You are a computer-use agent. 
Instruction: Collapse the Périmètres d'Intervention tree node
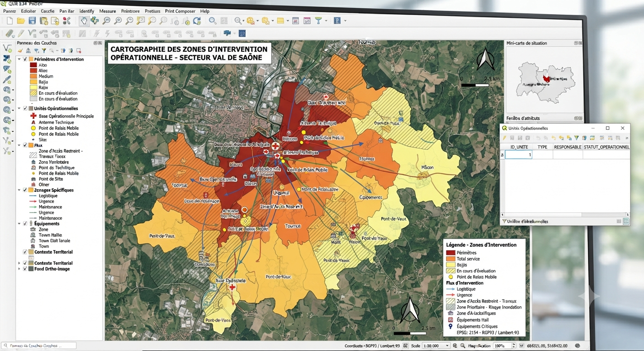[x=19, y=59]
